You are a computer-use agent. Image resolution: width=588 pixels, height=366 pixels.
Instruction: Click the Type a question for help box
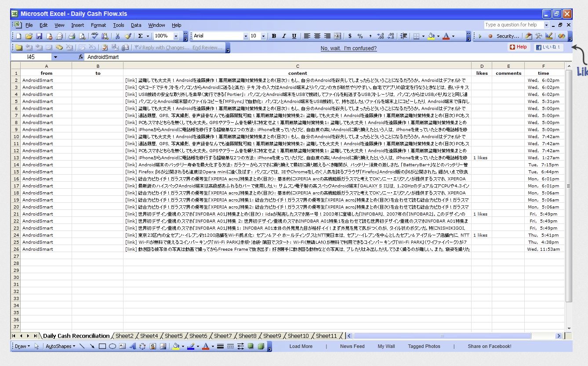[514, 25]
